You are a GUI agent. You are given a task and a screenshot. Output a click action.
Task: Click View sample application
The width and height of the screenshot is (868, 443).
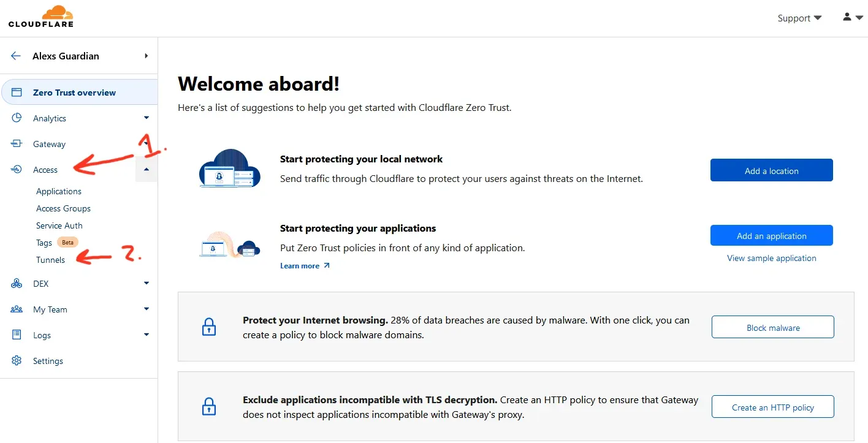tap(771, 258)
